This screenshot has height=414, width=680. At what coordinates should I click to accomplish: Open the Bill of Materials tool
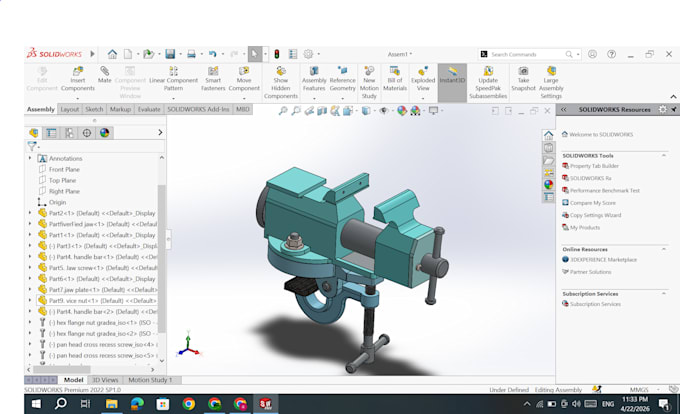[x=395, y=79]
